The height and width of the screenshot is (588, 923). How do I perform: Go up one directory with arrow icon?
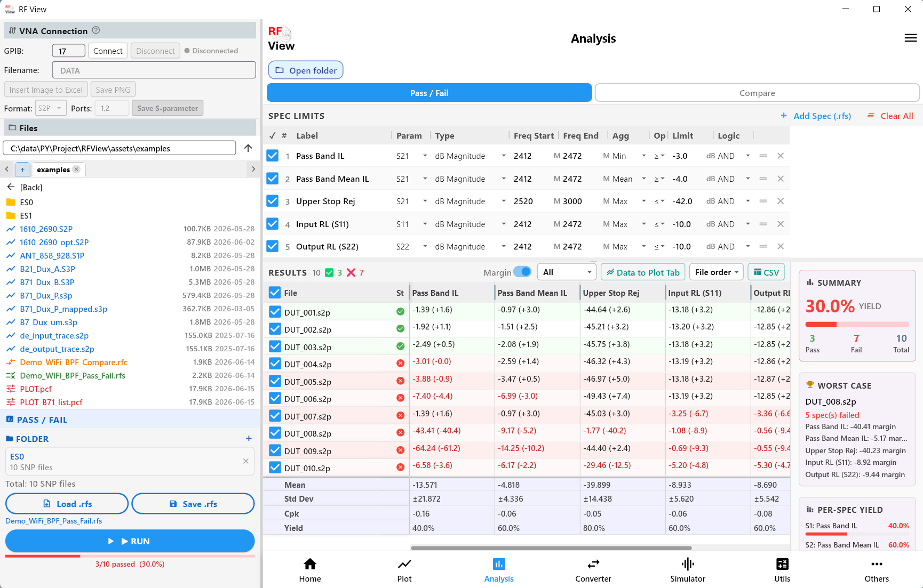click(248, 148)
